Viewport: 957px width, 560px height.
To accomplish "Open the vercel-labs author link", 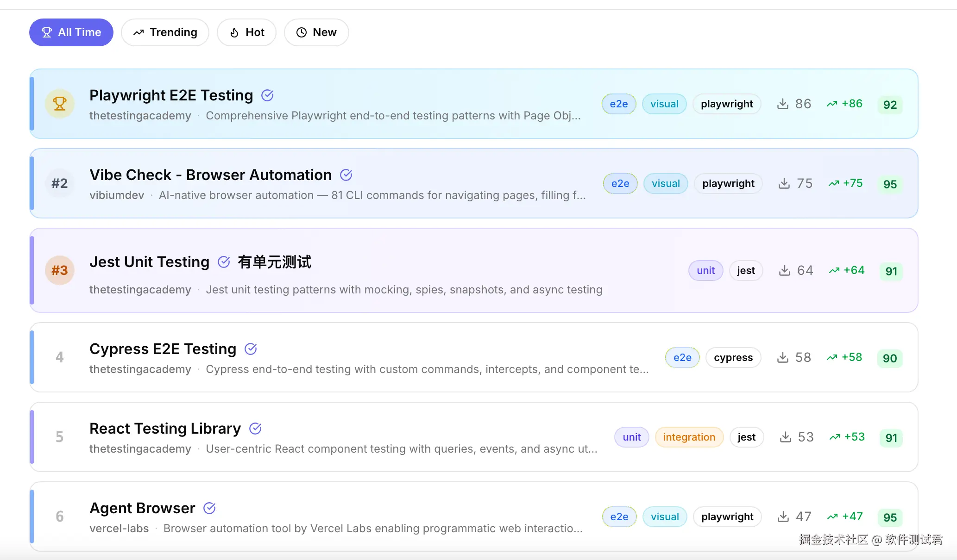I will [x=119, y=529].
